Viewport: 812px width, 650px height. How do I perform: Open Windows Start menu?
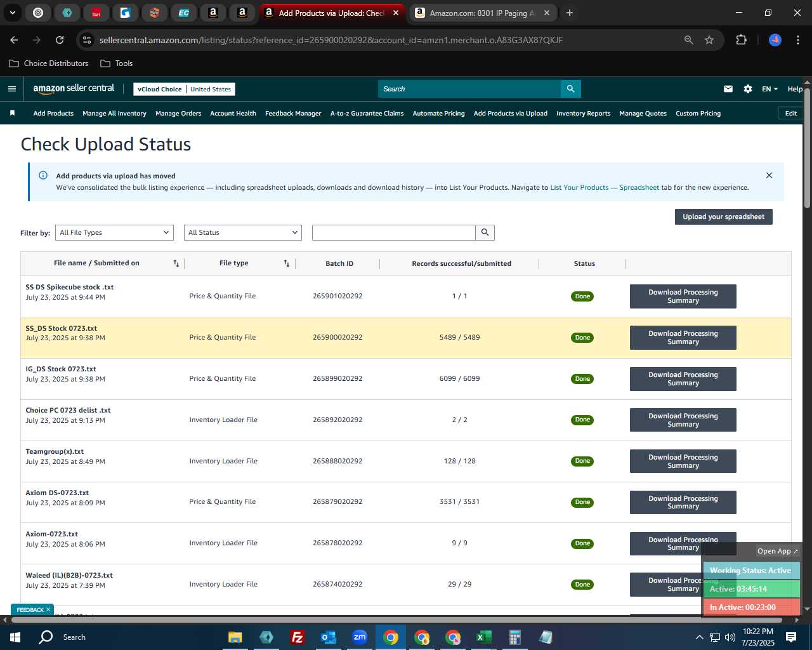15,637
